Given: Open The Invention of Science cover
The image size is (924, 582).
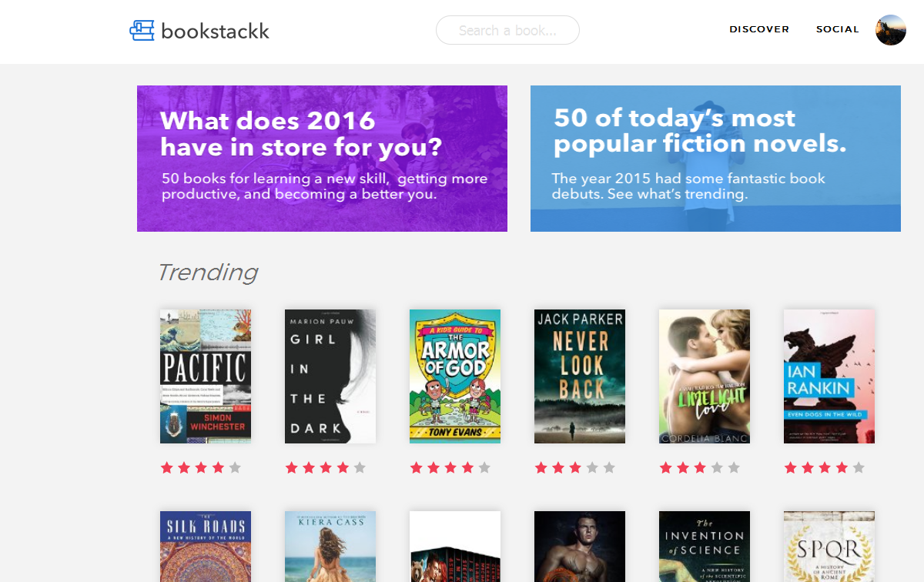Looking at the screenshot, I should [705, 547].
